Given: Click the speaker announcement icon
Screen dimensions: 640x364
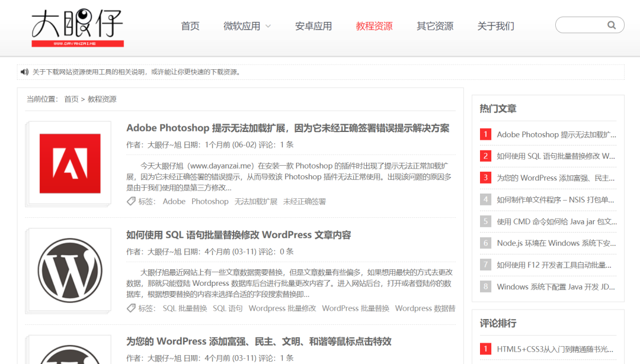Looking at the screenshot, I should tap(24, 72).
